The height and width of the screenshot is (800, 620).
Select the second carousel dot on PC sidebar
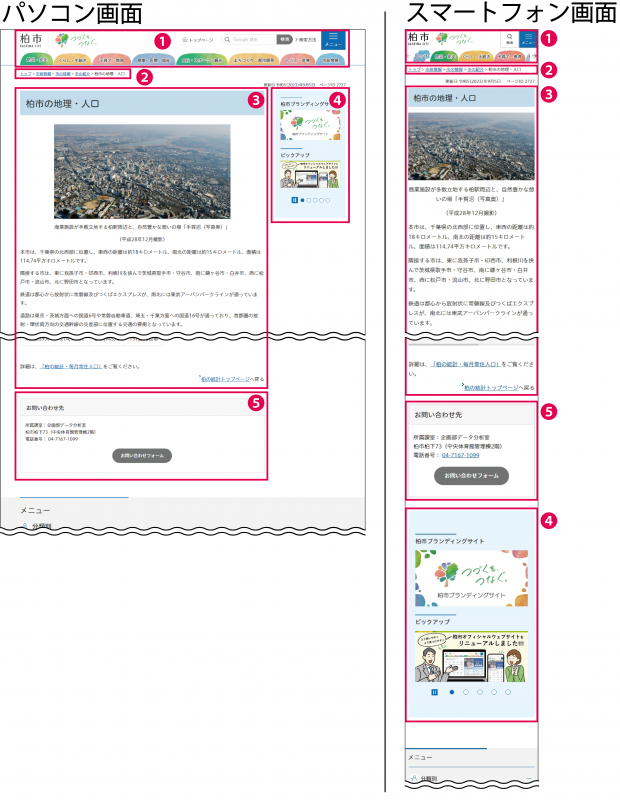pyautogui.click(x=309, y=201)
